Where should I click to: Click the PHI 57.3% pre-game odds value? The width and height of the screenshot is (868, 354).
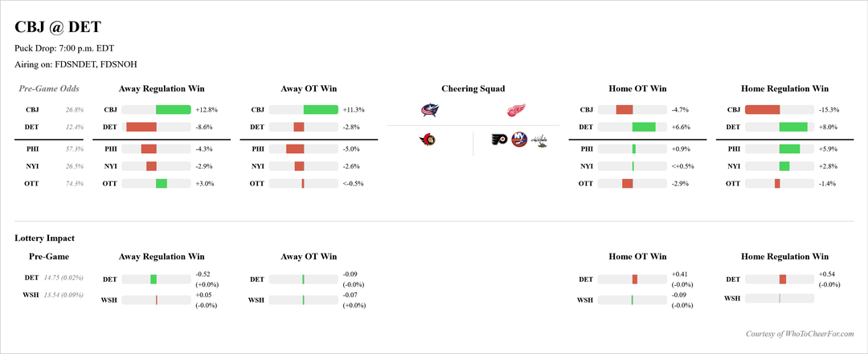pos(74,149)
